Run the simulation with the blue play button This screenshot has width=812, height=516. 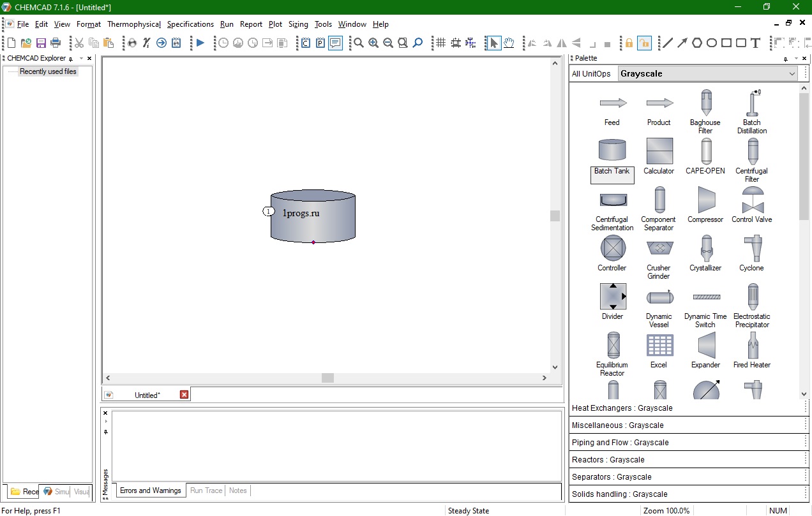point(200,43)
